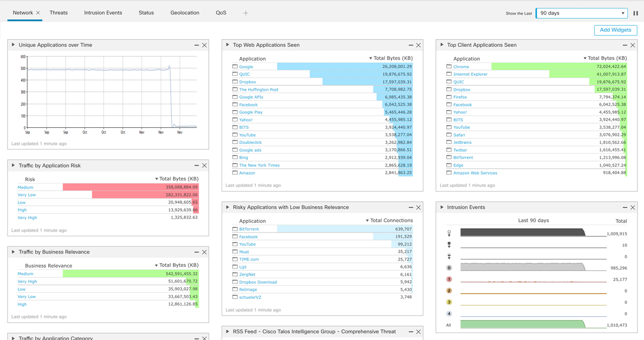This screenshot has height=340, width=644.
Task: Open the Very High business relevance link
Action: coord(27,281)
